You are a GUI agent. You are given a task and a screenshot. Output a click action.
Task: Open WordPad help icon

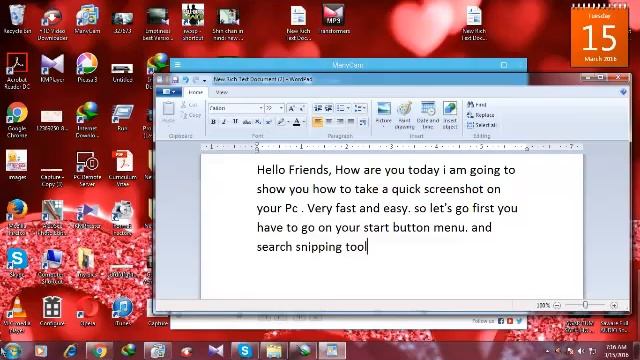[x=623, y=92]
